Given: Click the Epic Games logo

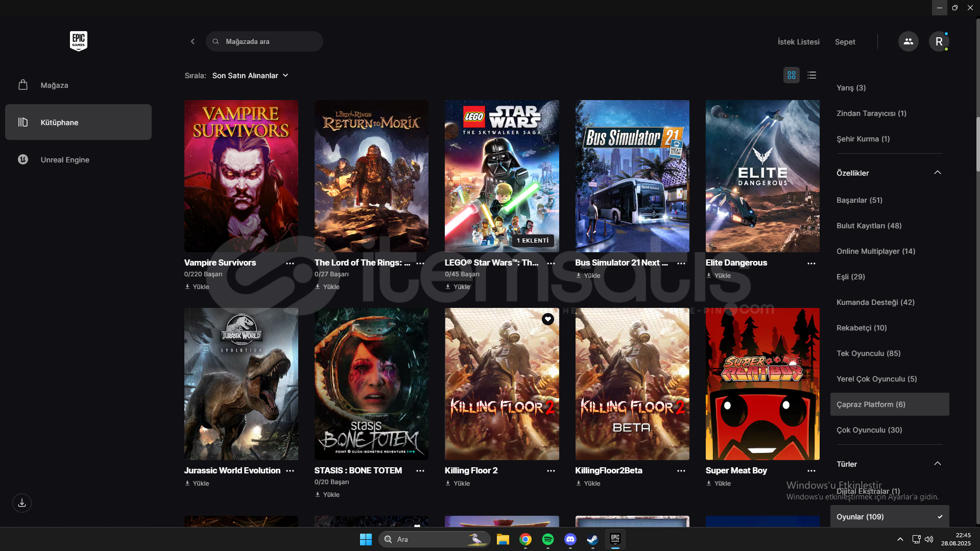Looking at the screenshot, I should pos(79,41).
